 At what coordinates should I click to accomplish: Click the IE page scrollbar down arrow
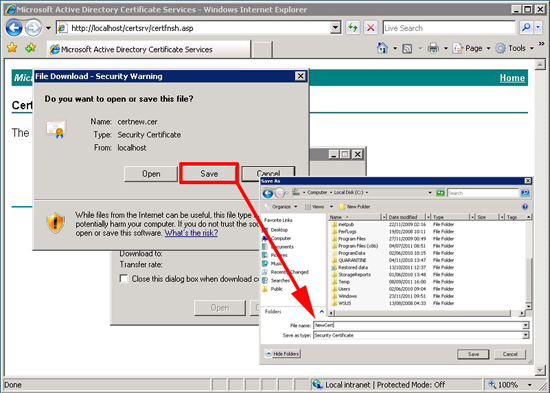[x=540, y=369]
